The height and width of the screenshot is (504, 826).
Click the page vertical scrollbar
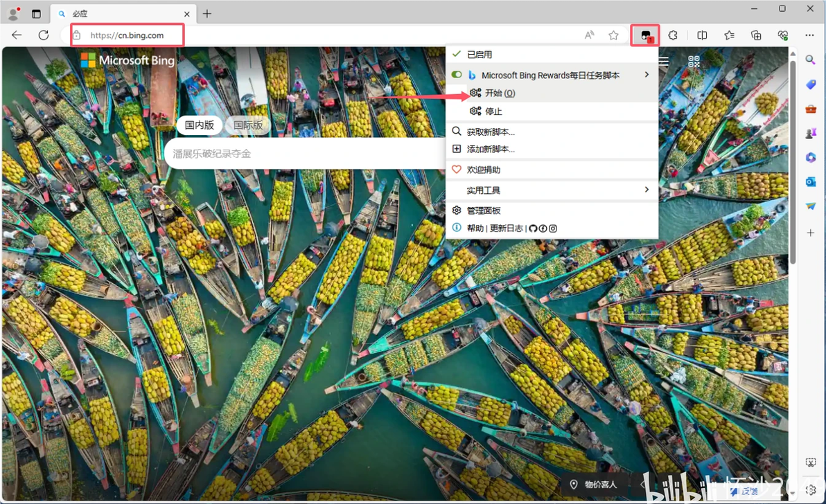793,161
